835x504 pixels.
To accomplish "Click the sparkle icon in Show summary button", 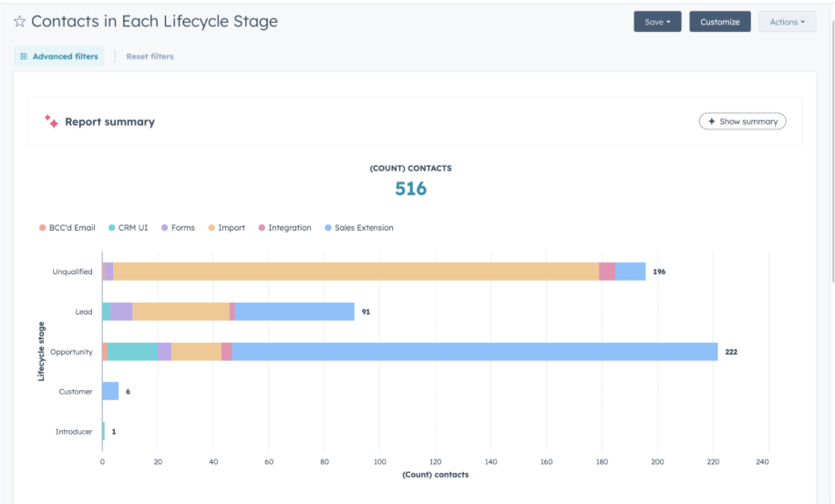I will coord(712,121).
